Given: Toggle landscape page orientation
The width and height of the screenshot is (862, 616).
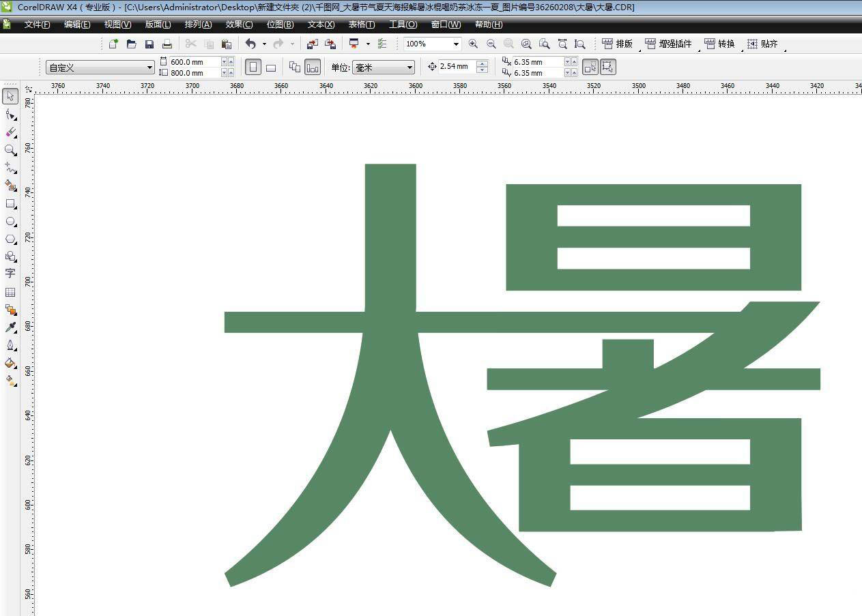Looking at the screenshot, I should (x=271, y=66).
